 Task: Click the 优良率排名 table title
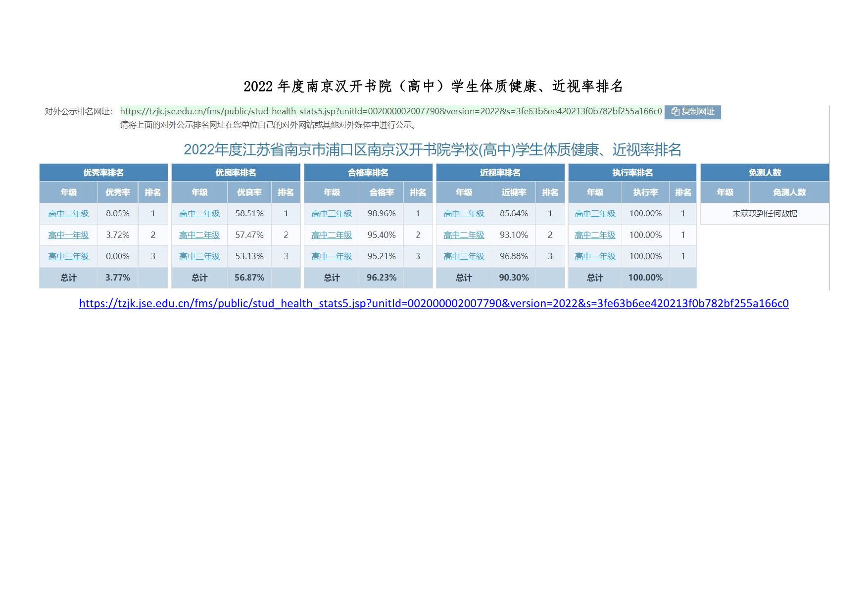tap(236, 173)
